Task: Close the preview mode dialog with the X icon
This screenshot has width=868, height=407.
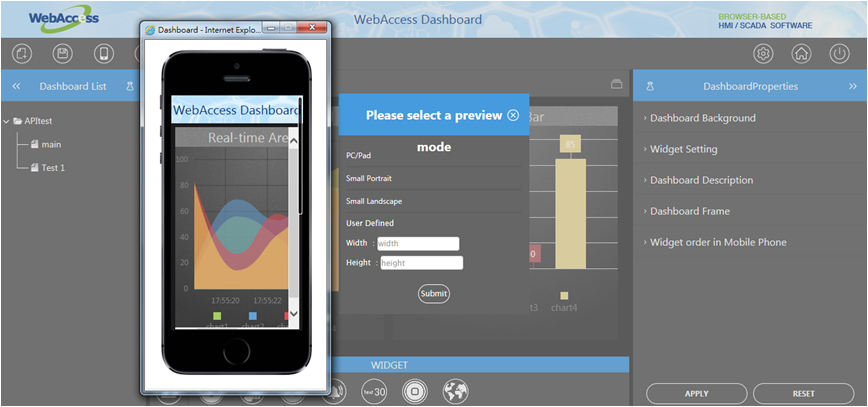Action: click(x=513, y=115)
